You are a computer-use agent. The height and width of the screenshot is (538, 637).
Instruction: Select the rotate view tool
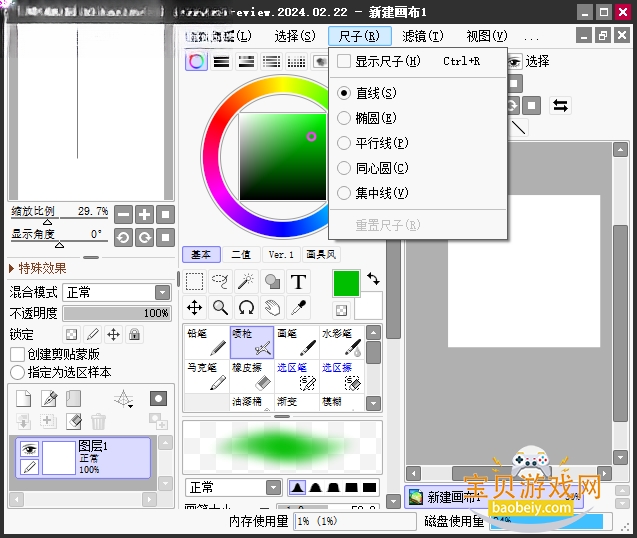(x=246, y=308)
